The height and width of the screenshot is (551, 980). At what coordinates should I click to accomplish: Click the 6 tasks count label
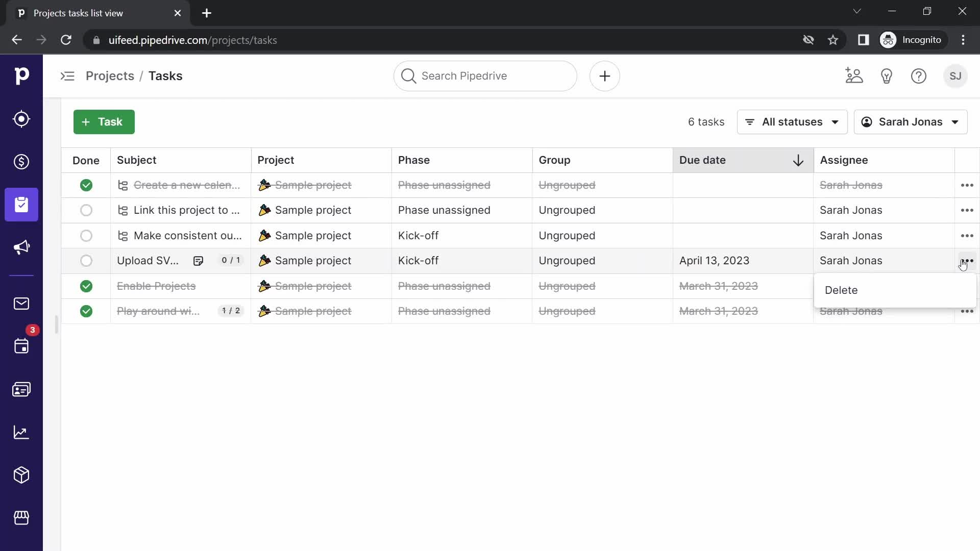pyautogui.click(x=706, y=122)
